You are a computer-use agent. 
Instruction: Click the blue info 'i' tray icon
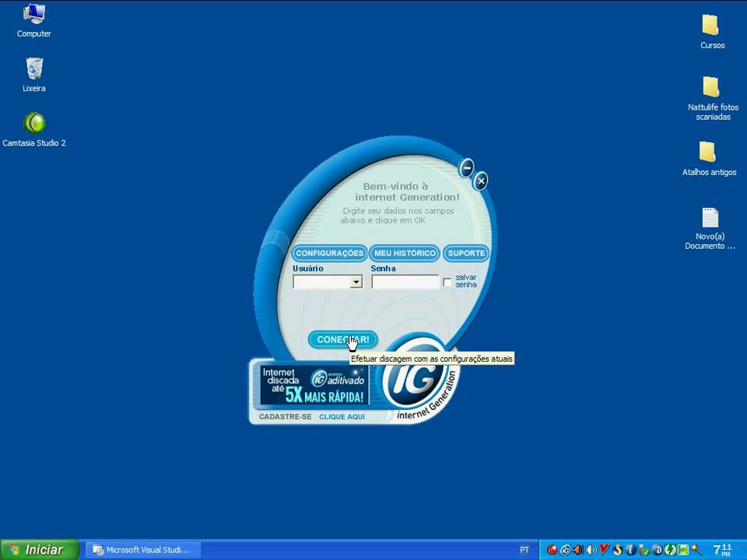[630, 550]
